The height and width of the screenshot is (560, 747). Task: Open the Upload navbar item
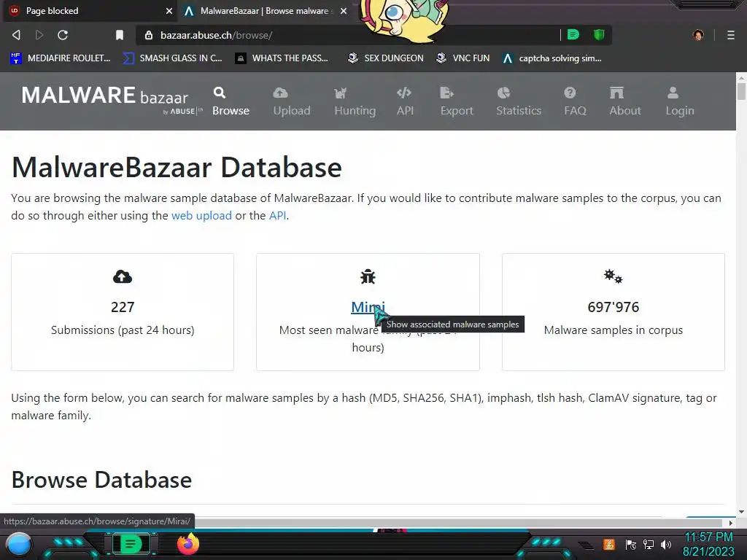point(292,101)
